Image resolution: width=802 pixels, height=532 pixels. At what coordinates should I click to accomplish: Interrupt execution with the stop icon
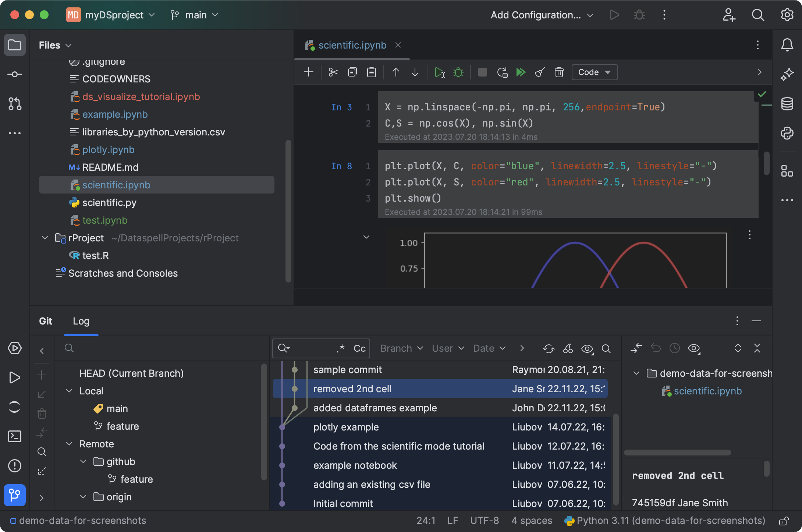click(483, 72)
